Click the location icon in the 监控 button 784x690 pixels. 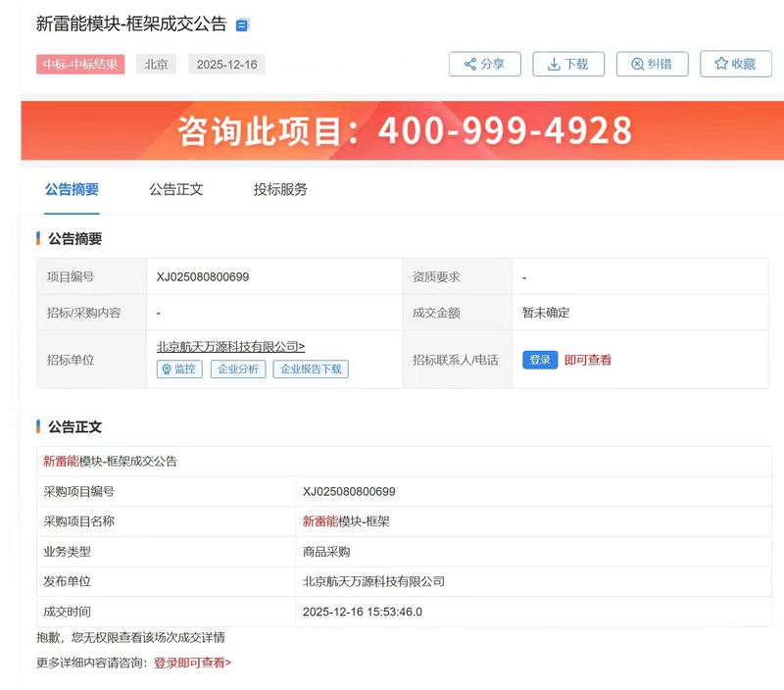click(167, 370)
